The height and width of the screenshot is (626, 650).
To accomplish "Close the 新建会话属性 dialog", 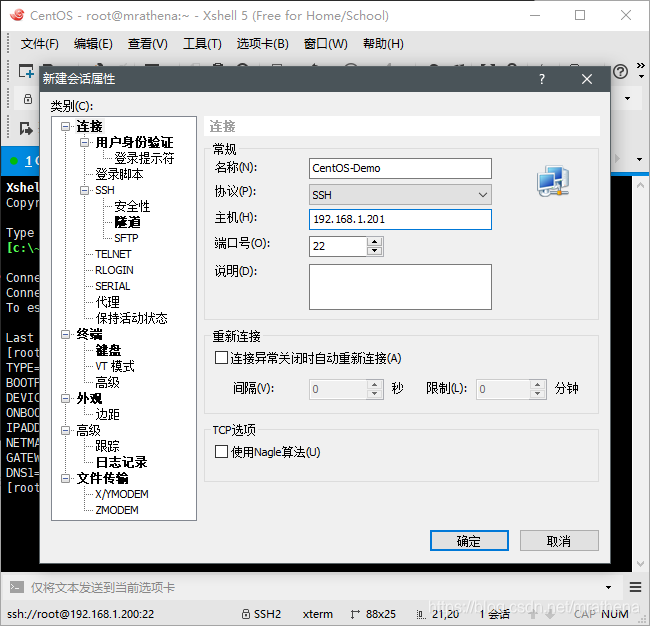I will pyautogui.click(x=587, y=79).
